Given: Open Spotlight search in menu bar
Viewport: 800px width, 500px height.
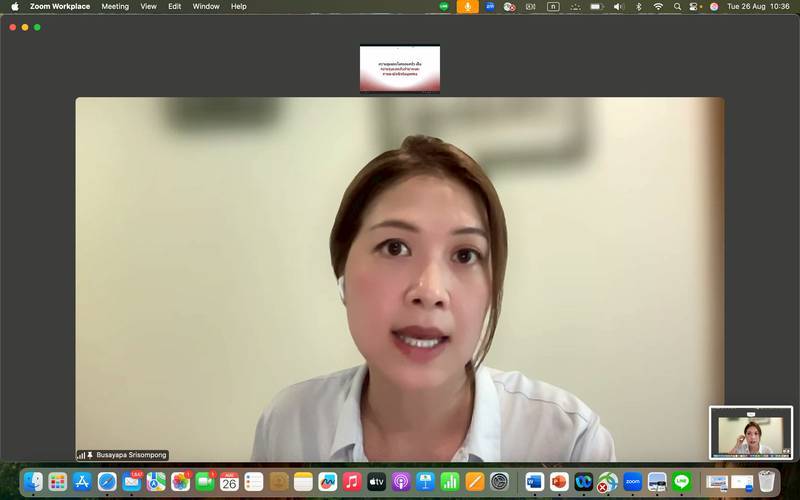Looking at the screenshot, I should [x=677, y=6].
